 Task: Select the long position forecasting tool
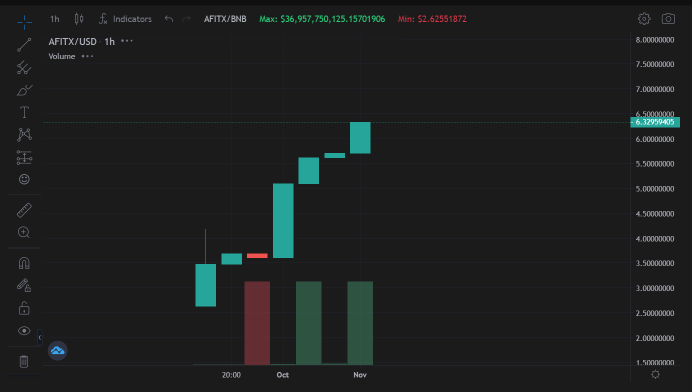[24, 157]
